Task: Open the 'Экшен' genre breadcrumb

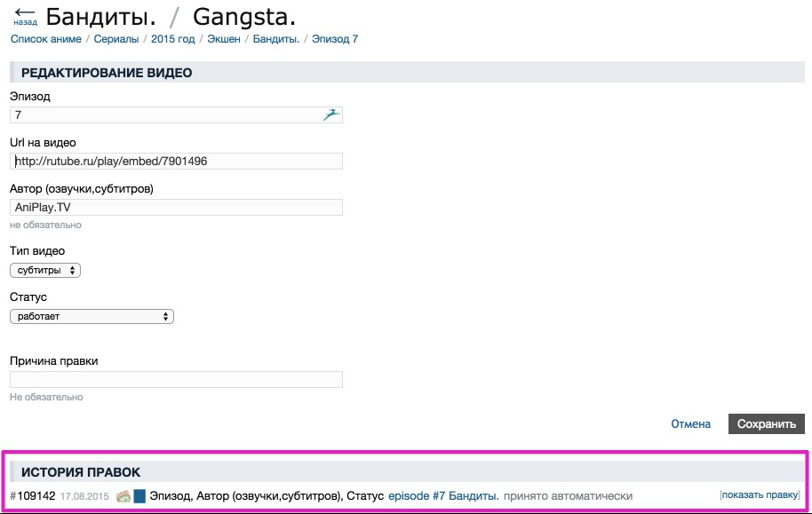Action: click(x=225, y=39)
